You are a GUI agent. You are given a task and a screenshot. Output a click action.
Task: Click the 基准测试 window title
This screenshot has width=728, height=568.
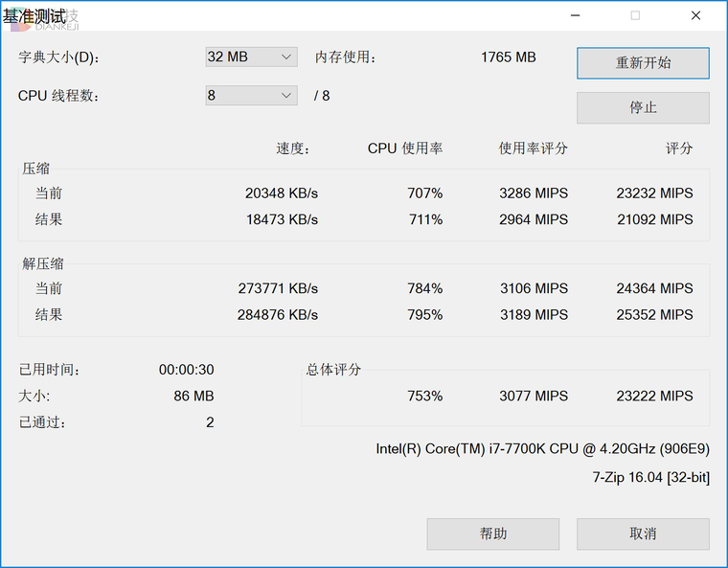pos(34,16)
